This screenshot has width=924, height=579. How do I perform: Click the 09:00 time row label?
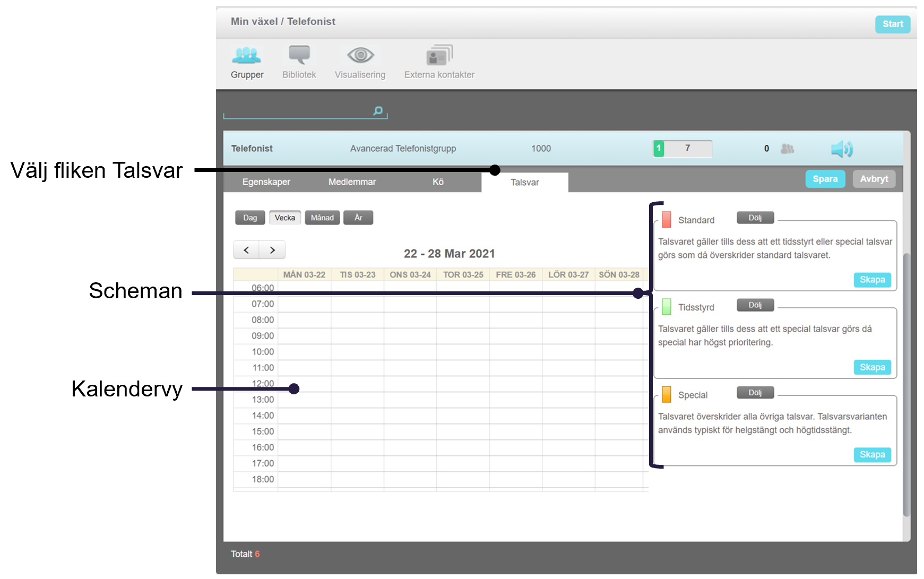[263, 336]
